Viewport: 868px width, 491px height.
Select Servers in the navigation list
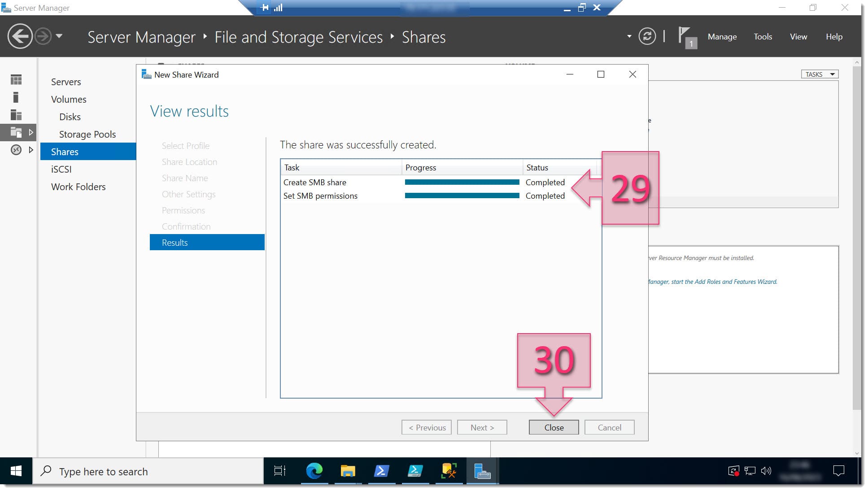click(66, 82)
